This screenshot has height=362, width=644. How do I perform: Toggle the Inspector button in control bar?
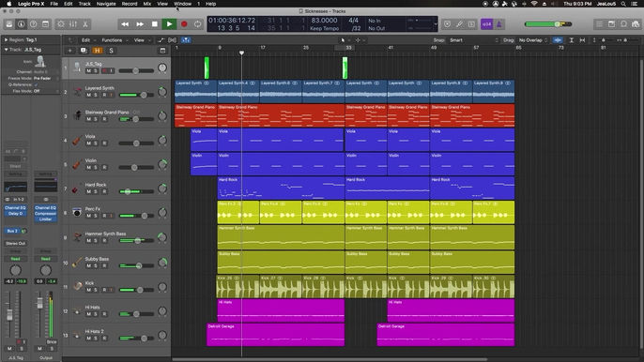[21, 24]
